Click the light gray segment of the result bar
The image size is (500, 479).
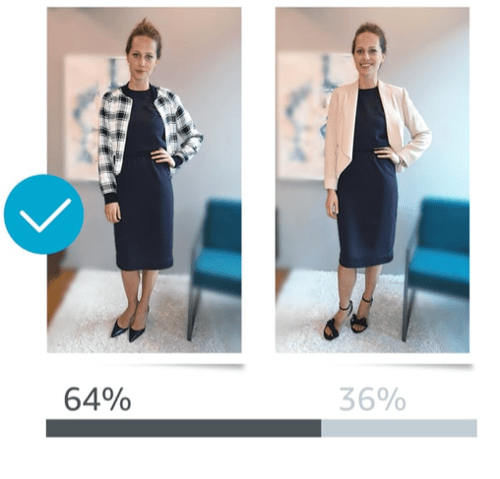coord(399,428)
